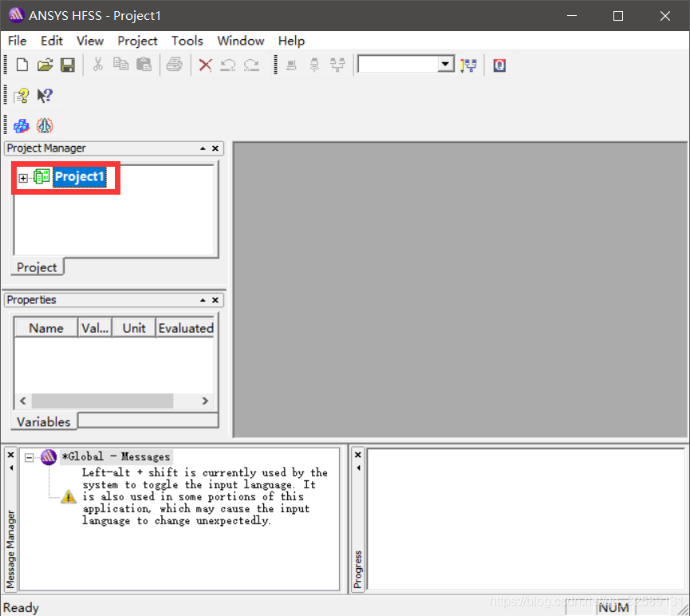Open the View menu

(x=90, y=41)
